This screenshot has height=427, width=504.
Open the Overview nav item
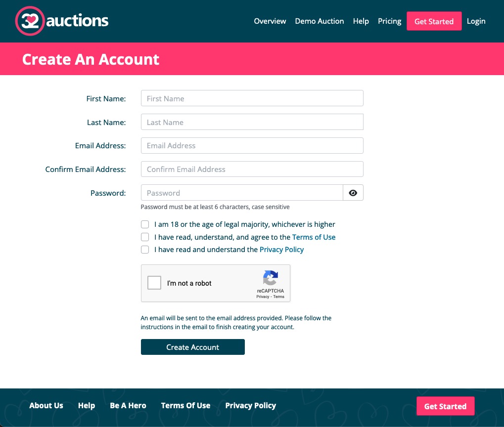(270, 21)
